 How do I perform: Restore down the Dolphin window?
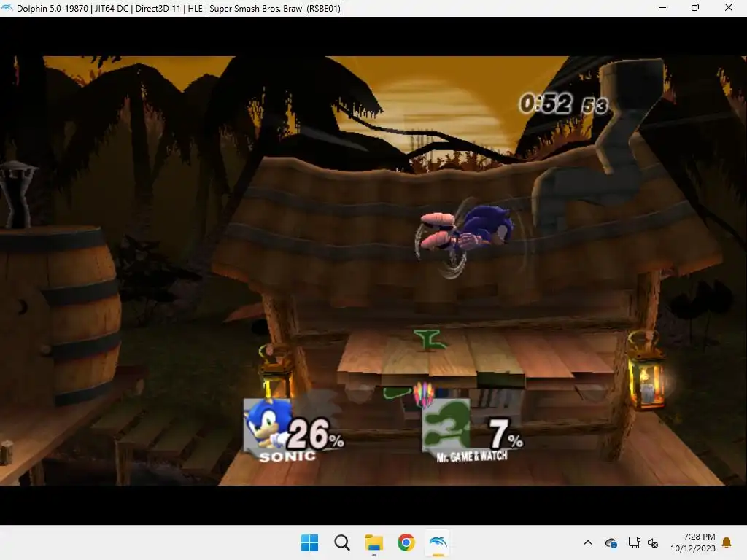pyautogui.click(x=695, y=7)
